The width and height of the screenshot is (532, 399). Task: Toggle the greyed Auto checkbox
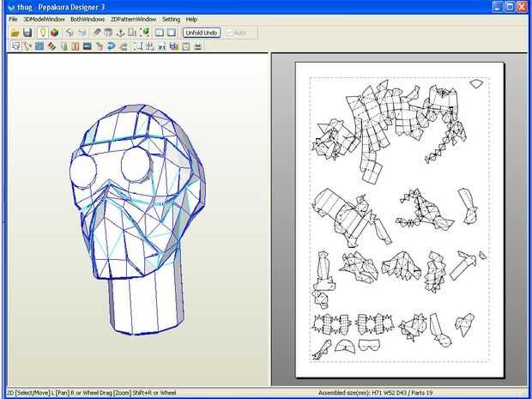[x=237, y=33]
